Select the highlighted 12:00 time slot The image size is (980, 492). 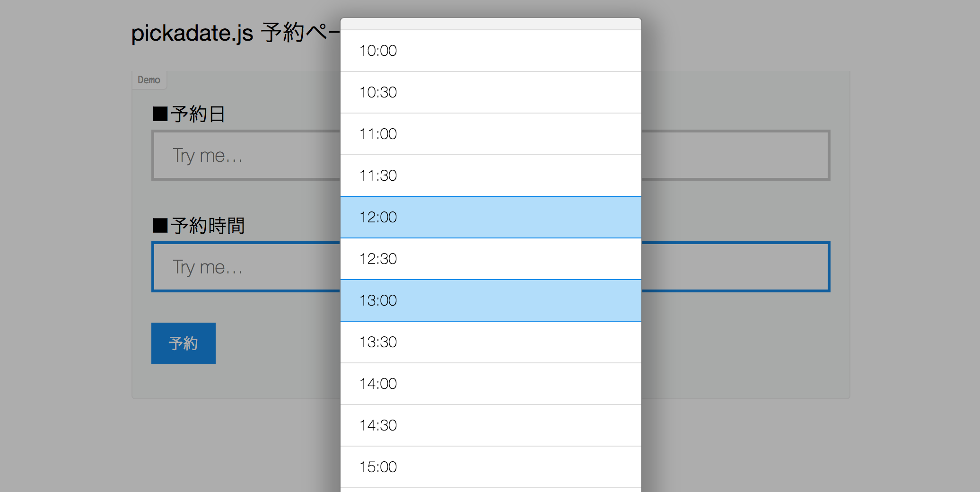[x=490, y=217]
